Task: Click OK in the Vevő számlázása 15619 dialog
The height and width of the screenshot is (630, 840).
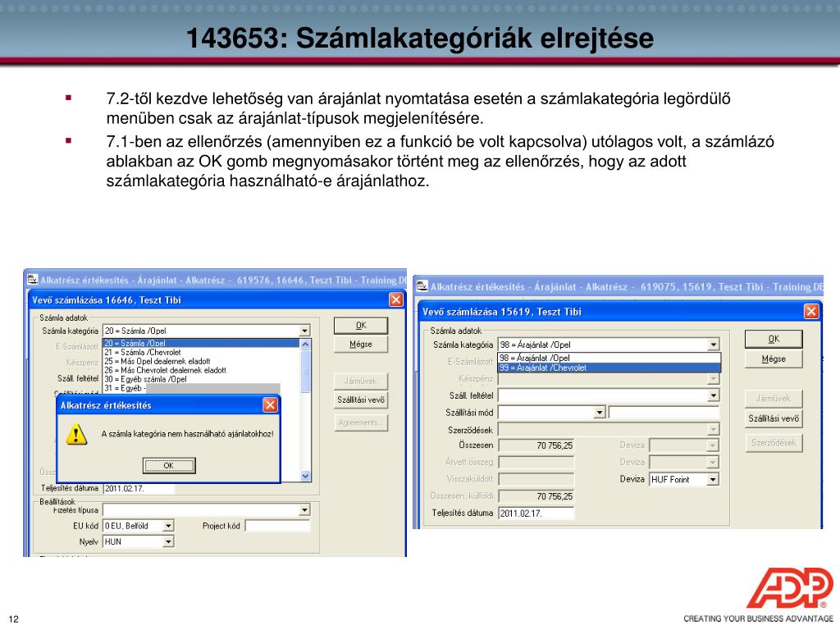Action: click(x=774, y=339)
